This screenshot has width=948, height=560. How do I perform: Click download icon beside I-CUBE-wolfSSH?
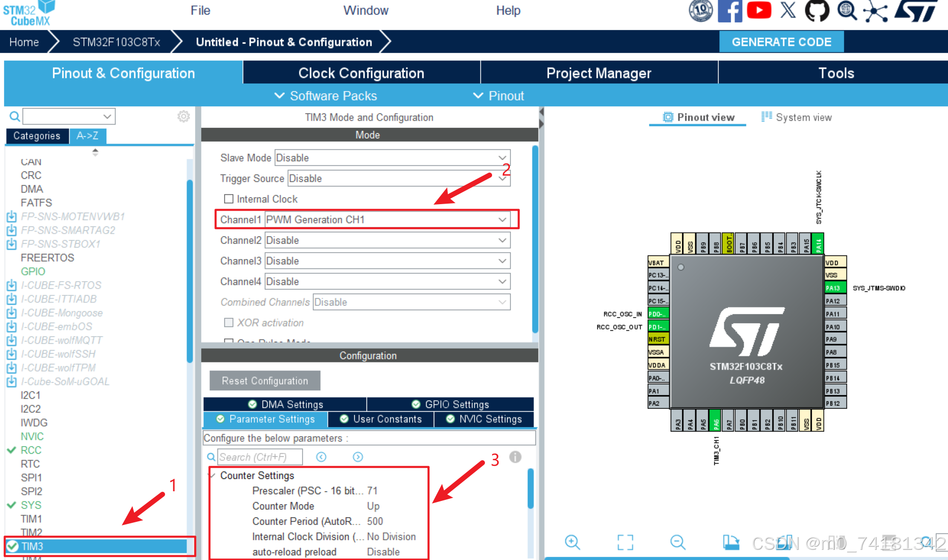pos(12,354)
